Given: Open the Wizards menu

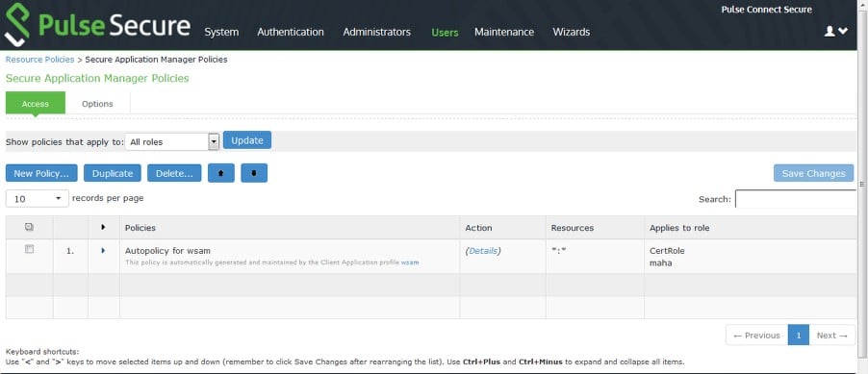Looking at the screenshot, I should (x=571, y=32).
